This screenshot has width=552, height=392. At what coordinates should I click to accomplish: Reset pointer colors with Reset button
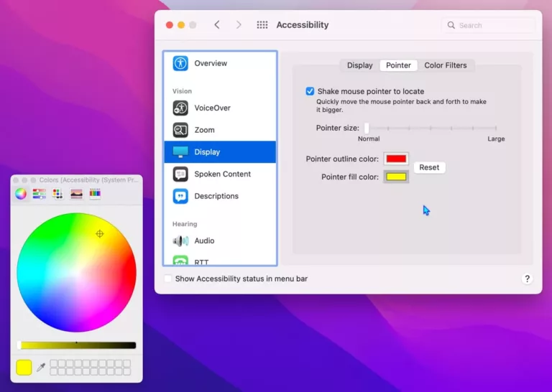(430, 167)
